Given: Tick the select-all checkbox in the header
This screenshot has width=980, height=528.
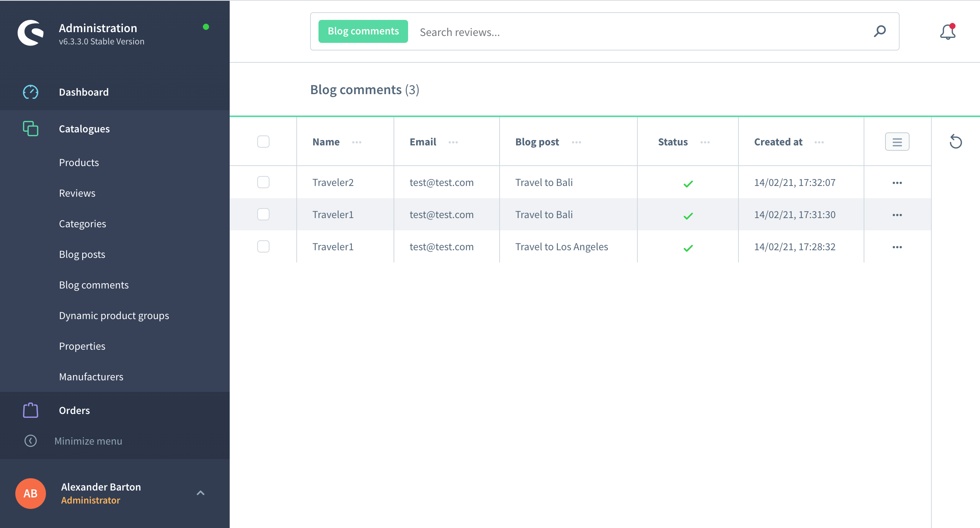Looking at the screenshot, I should pos(263,142).
